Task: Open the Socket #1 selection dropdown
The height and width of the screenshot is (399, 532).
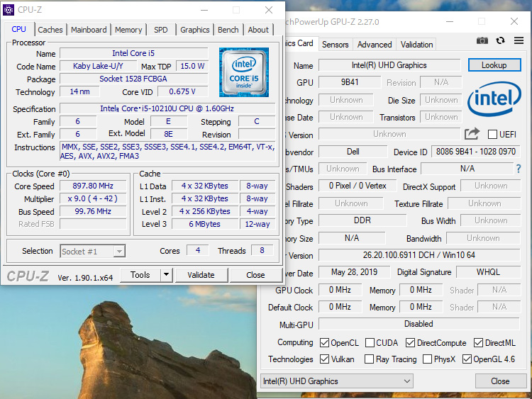Action: pos(93,251)
